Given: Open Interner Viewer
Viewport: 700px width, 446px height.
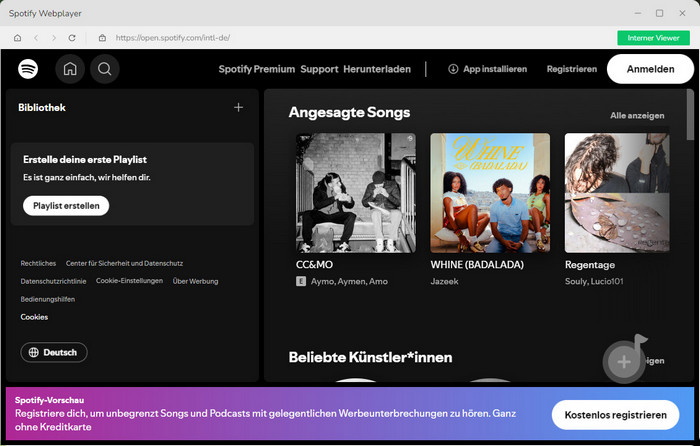Looking at the screenshot, I should 653,38.
